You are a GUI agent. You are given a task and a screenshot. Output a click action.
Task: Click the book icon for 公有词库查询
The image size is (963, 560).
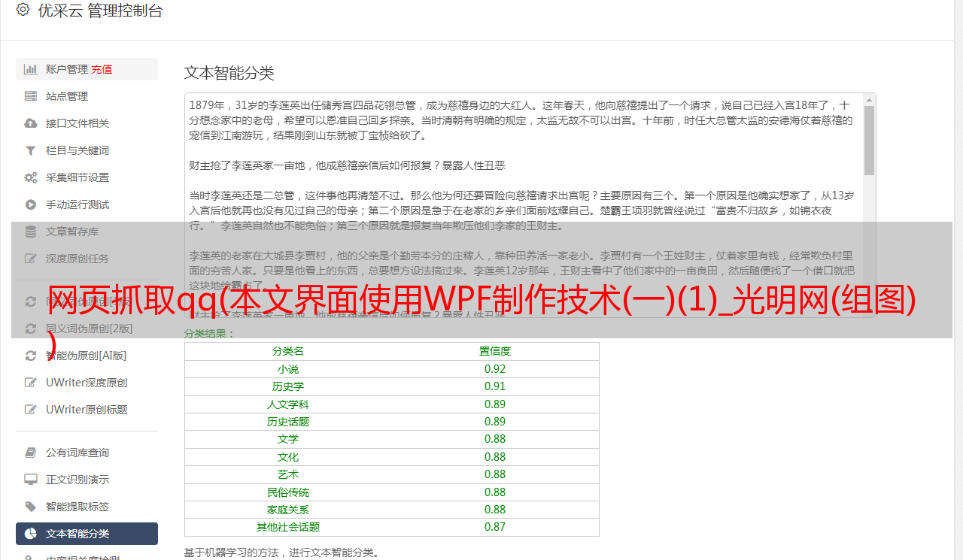point(31,453)
